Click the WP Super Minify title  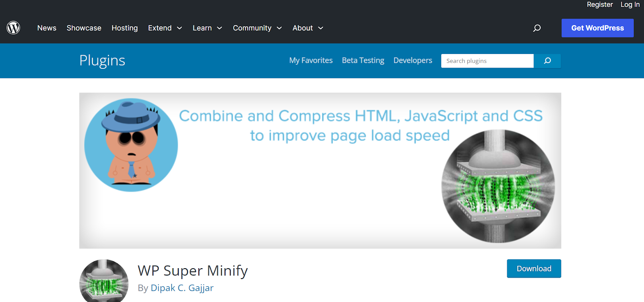coord(193,271)
